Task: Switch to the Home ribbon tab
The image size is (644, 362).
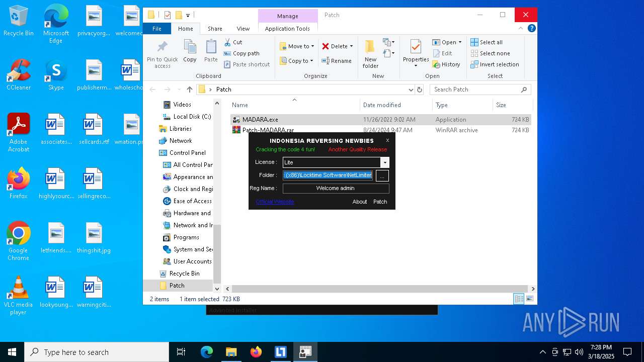Action: tap(185, 29)
